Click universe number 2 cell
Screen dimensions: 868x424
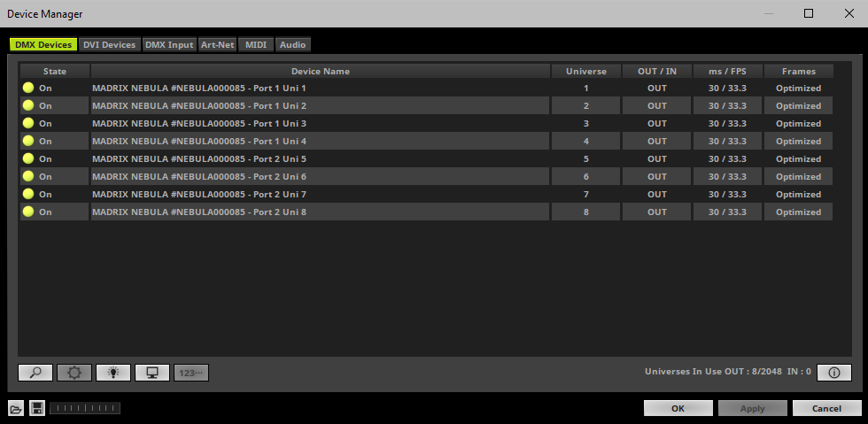click(585, 105)
